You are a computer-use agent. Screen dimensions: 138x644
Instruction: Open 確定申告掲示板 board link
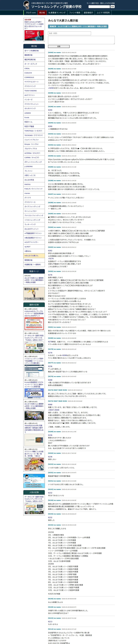point(34,59)
